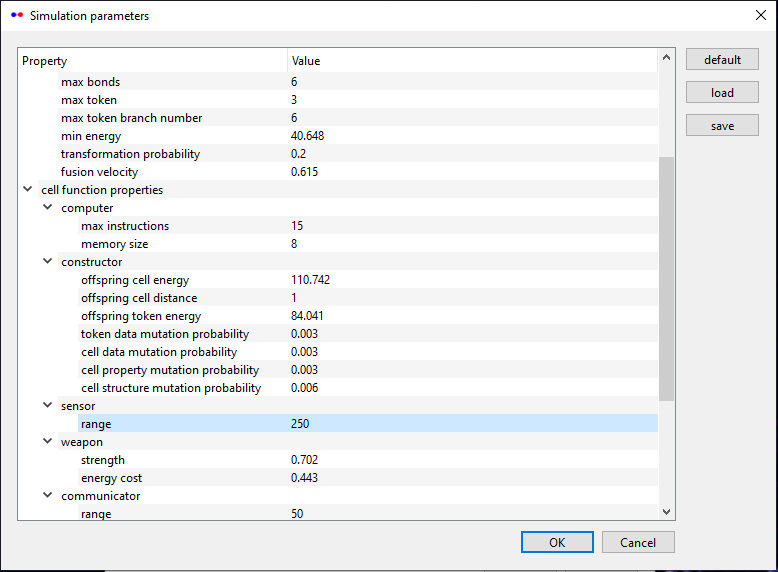Collapse the sensor section chevron
Image resolution: width=778 pixels, height=572 pixels.
47,406
